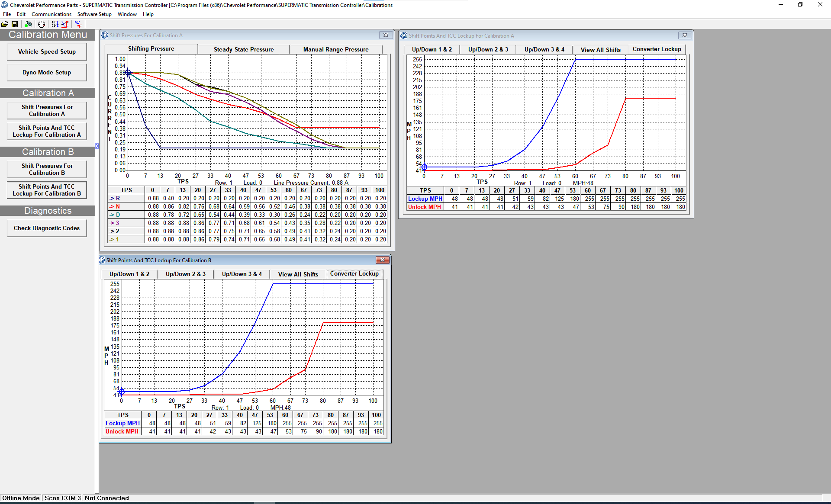The width and height of the screenshot is (831, 504).
Task: Click the Shift Pressures Calibration A window icon
Action: click(x=105, y=35)
